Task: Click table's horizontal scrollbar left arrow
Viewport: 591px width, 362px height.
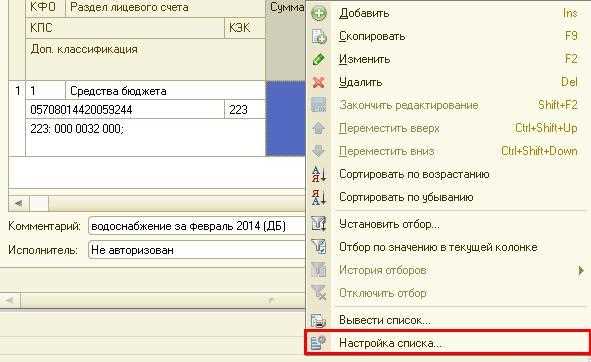Action: click(18, 204)
